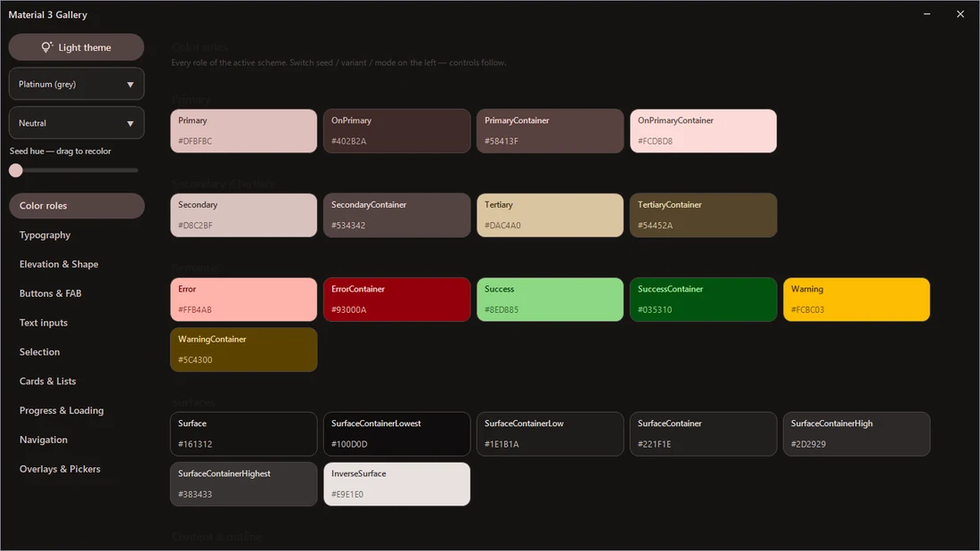
Task: Open the Typography page
Action: 77,235
